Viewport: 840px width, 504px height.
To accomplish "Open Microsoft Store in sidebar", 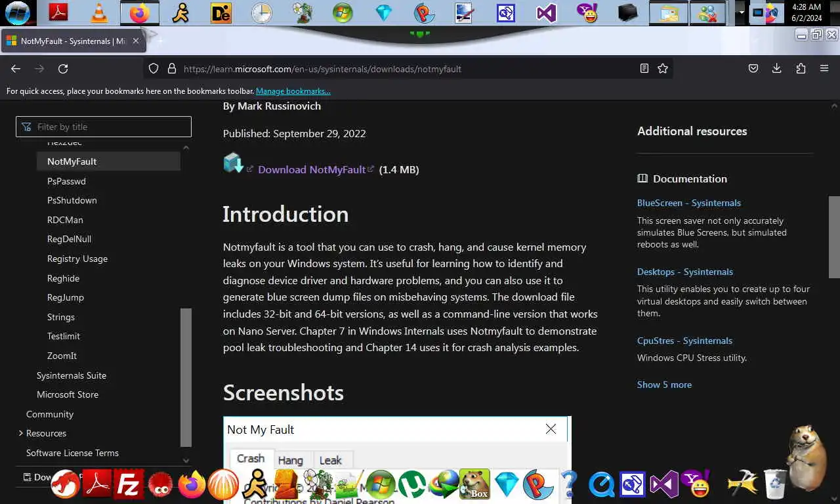I will (68, 394).
